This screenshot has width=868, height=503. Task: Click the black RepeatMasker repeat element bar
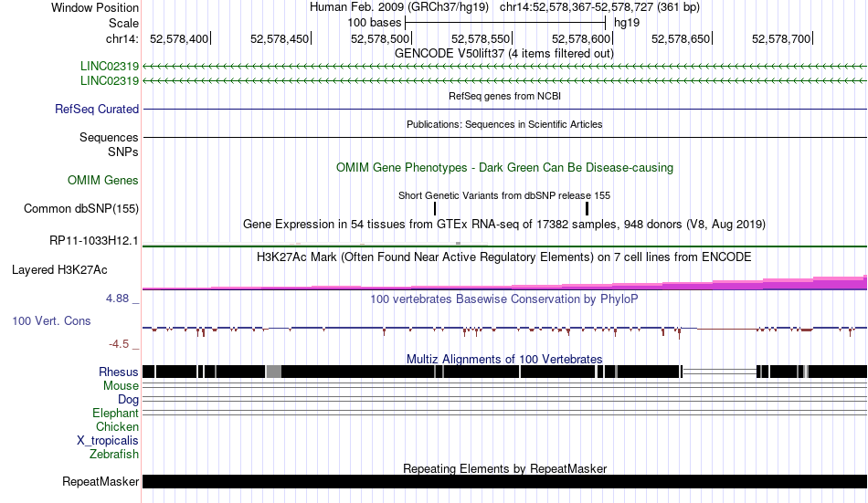[504, 481]
